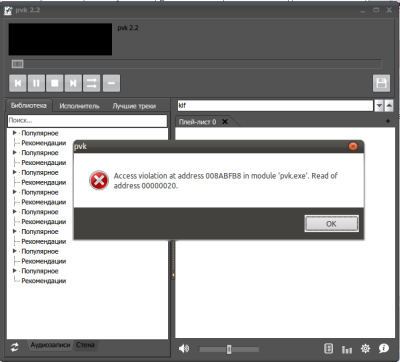Switch to the Библиотека tab
Screen dimensions: 400x362
(x=29, y=106)
